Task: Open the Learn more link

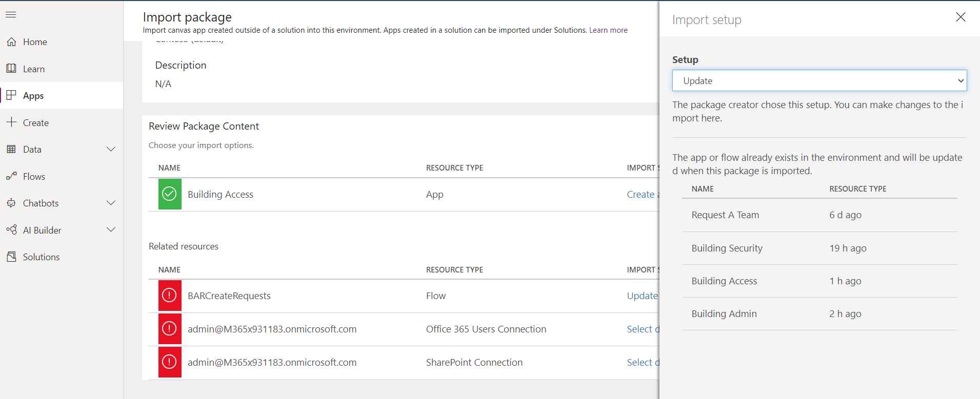Action: click(608, 30)
